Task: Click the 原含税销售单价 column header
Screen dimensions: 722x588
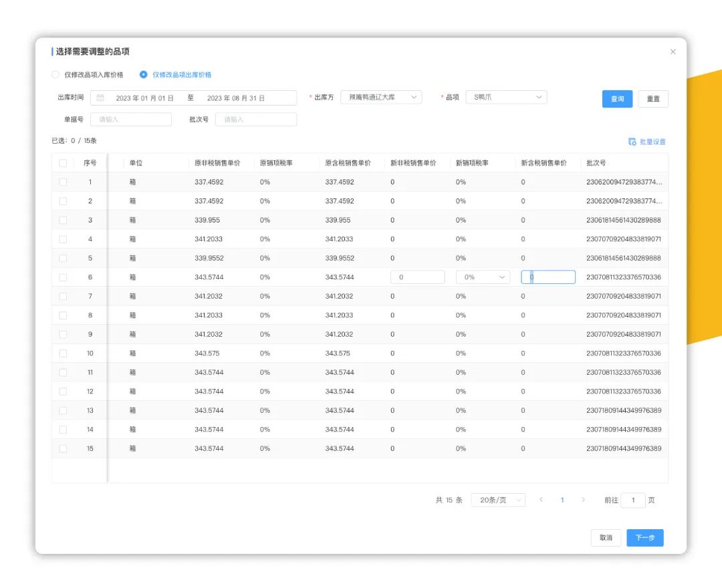Action: point(348,163)
